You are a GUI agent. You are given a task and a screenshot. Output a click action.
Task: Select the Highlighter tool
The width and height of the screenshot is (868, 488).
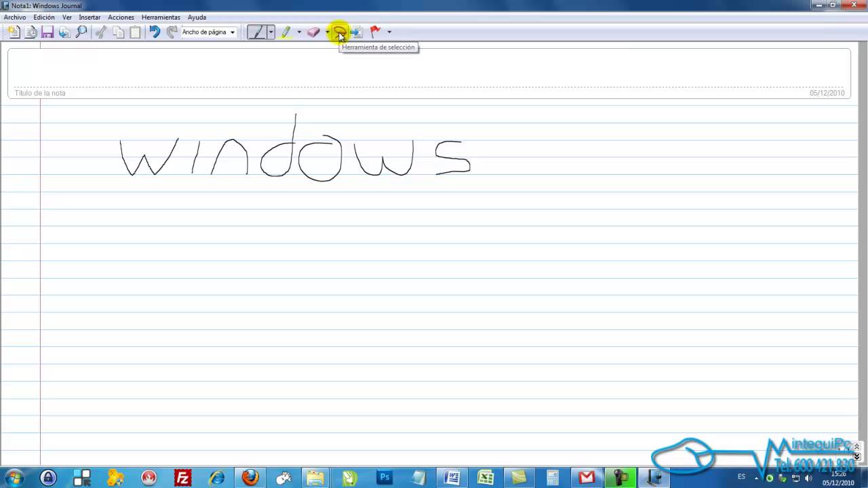[x=286, y=32]
